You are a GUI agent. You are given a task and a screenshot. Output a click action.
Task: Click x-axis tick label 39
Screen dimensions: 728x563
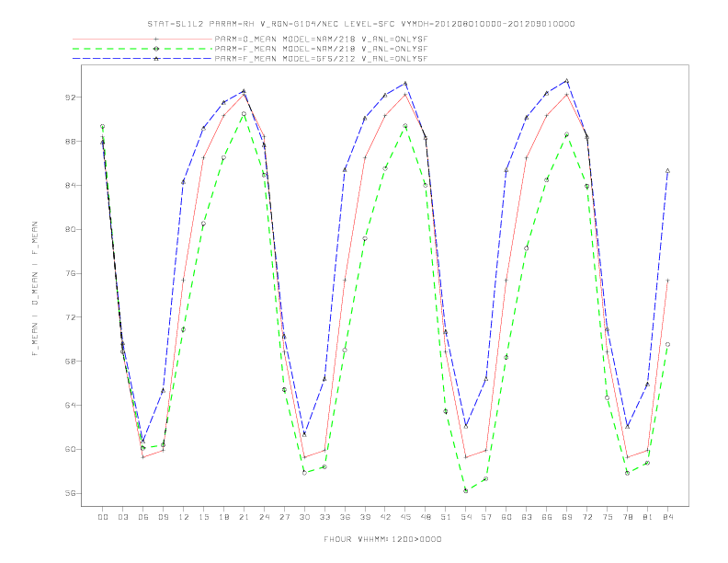[365, 517]
